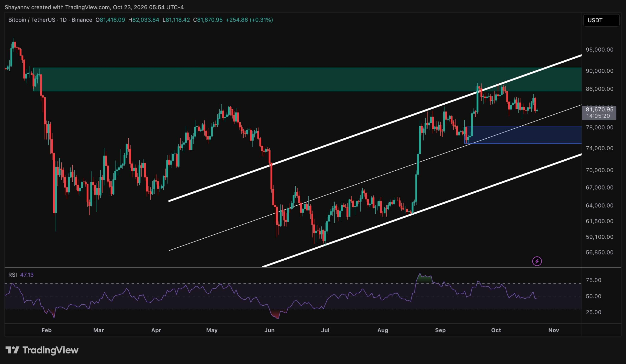The image size is (626, 364).
Task: Click the Feb label on the time axis
Action: coord(46,330)
